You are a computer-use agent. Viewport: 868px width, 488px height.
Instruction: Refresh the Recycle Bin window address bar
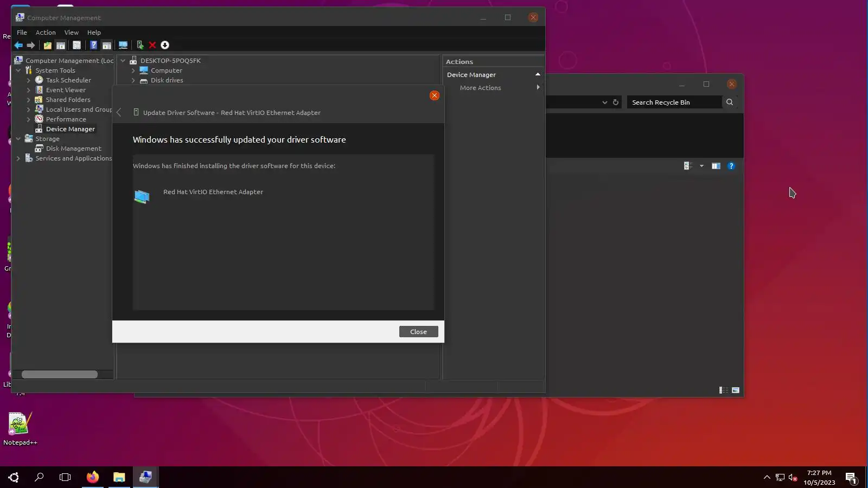pos(616,102)
